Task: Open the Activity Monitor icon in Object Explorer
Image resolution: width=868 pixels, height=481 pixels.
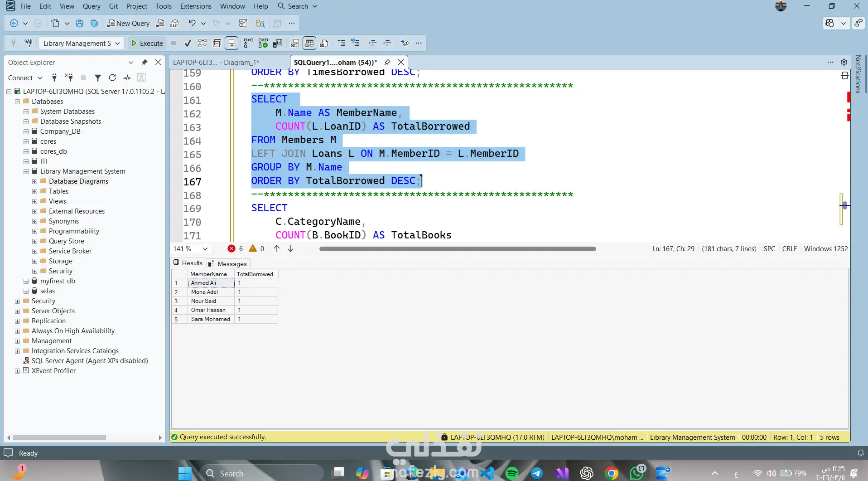Action: tap(127, 78)
